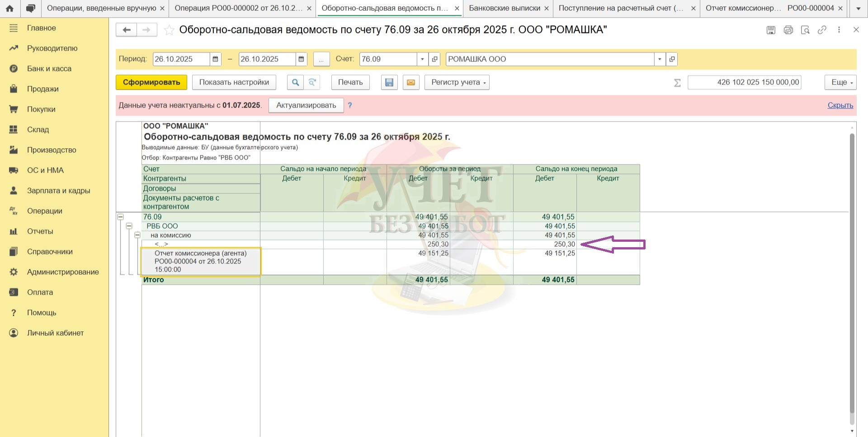Open Продажи section in sidebar
The image size is (868, 437).
[42, 89]
